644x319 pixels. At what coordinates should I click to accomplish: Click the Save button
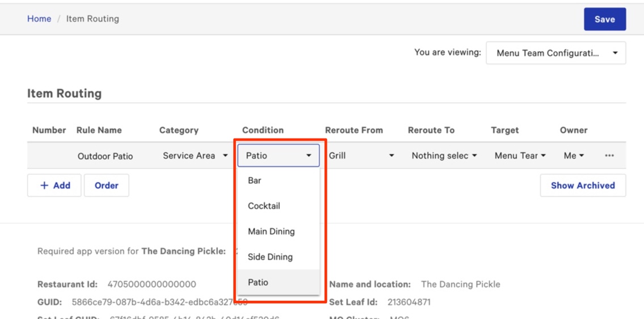604,19
